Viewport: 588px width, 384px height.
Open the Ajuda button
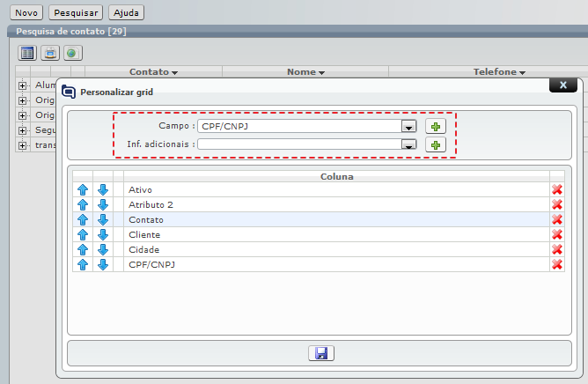(126, 13)
